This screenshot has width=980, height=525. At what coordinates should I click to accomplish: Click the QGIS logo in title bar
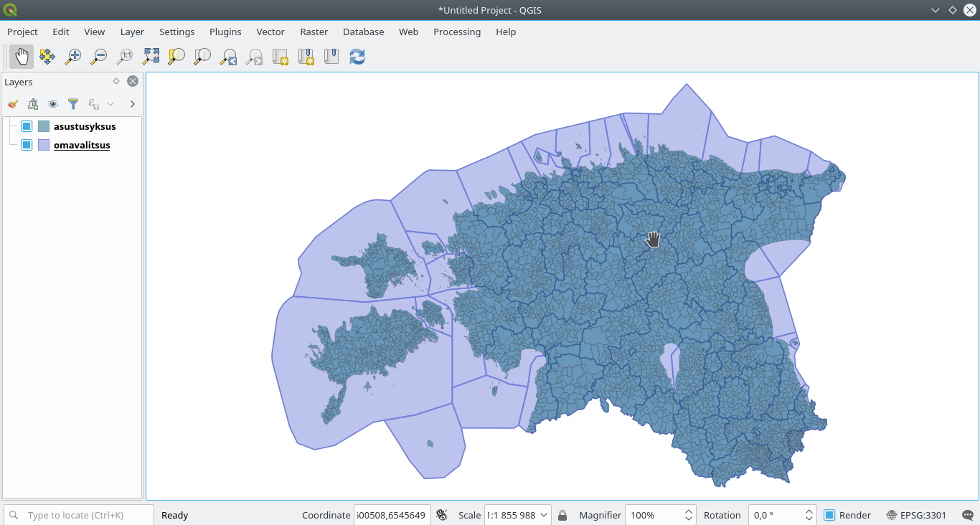point(10,10)
